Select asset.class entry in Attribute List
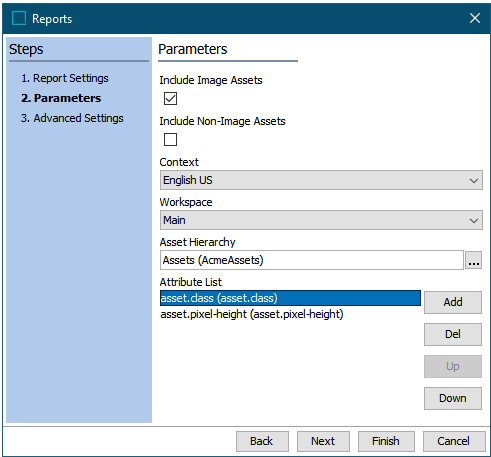Viewport: 491px width, 457px height. (x=290, y=298)
